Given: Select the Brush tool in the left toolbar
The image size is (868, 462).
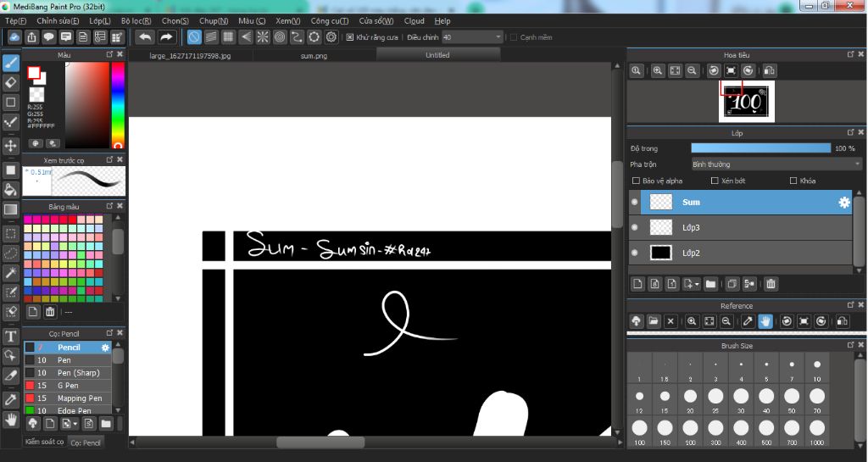Looking at the screenshot, I should [10, 62].
